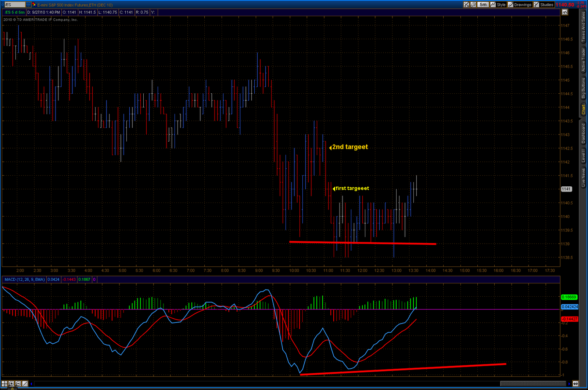Image resolution: width=588 pixels, height=390 pixels.
Task: Click the zoom in magnifier icon
Action: coord(11,384)
